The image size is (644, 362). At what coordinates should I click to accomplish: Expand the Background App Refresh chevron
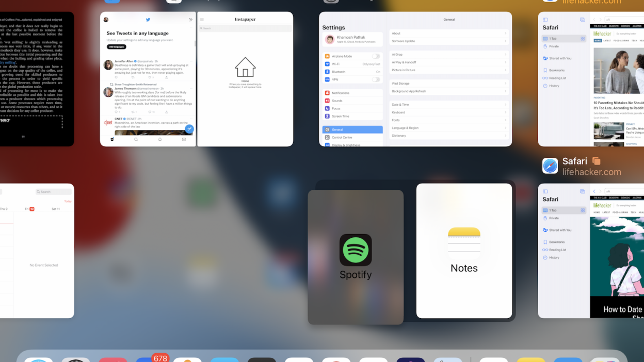click(x=505, y=91)
